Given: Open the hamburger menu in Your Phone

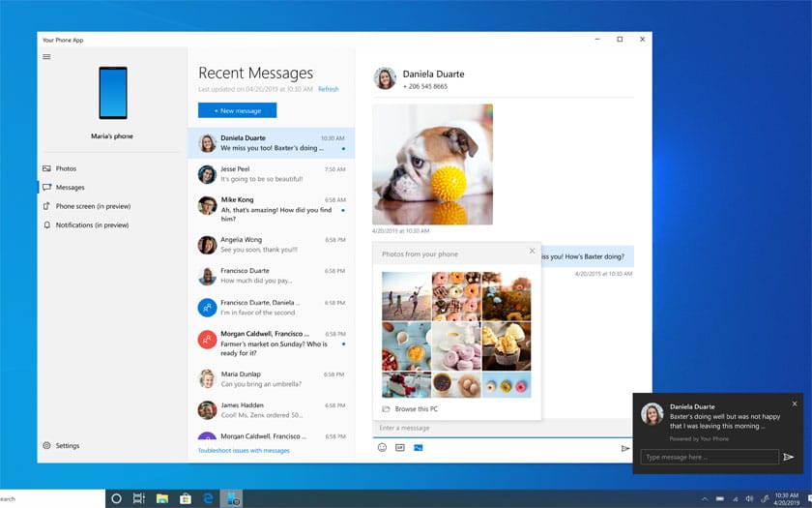Looking at the screenshot, I should [46, 56].
